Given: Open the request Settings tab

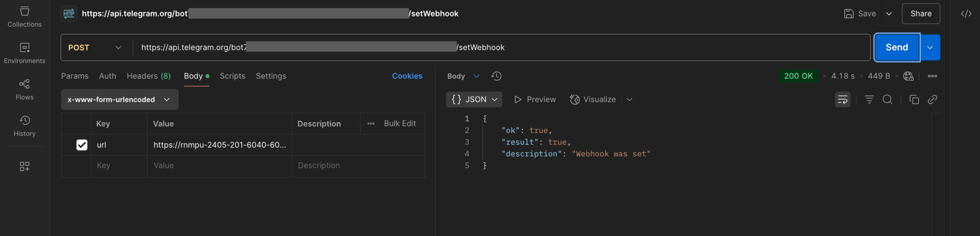Looking at the screenshot, I should [x=271, y=76].
